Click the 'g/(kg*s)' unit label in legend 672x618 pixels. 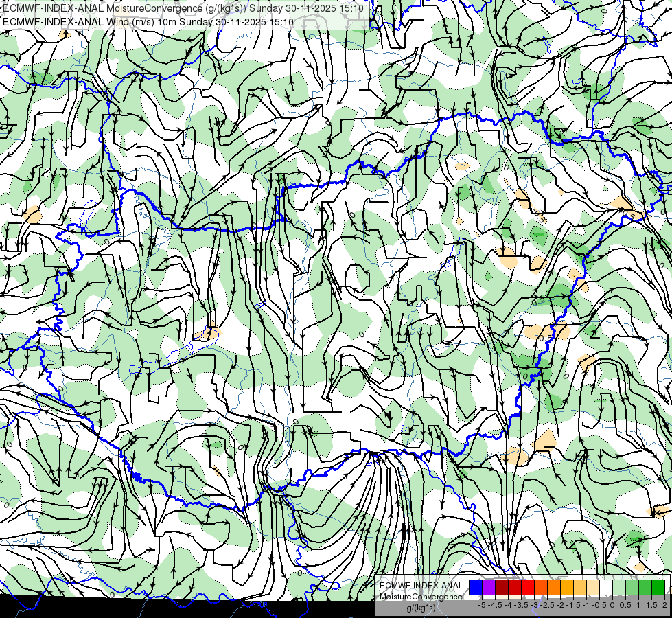coord(421,608)
